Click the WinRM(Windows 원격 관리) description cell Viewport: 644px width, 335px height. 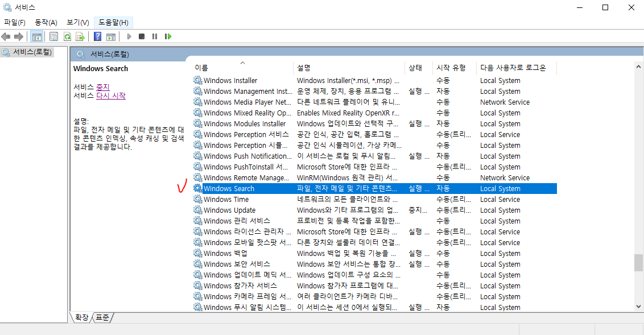pyautogui.click(x=348, y=178)
